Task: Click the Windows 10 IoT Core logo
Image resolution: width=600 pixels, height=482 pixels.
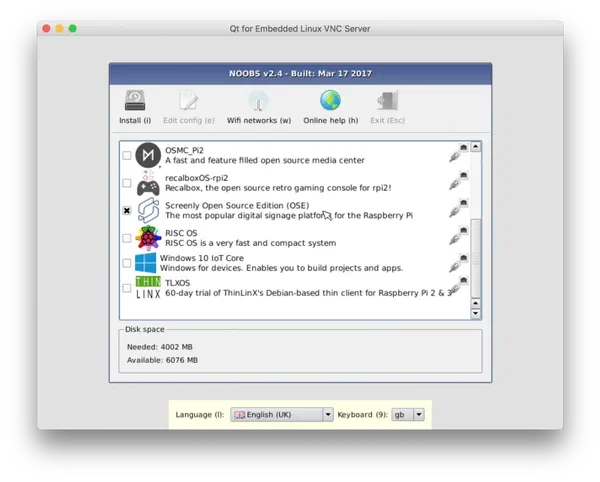Action: click(x=145, y=263)
